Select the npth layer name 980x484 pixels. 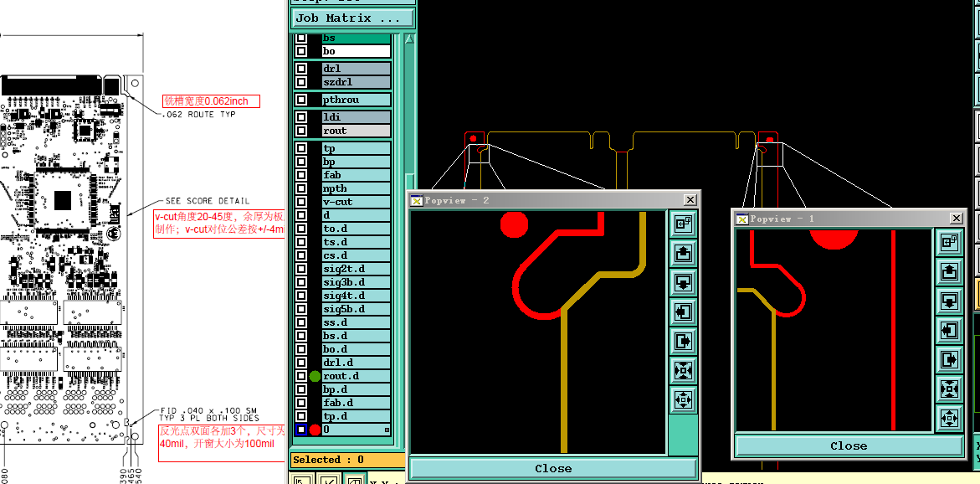(357, 189)
